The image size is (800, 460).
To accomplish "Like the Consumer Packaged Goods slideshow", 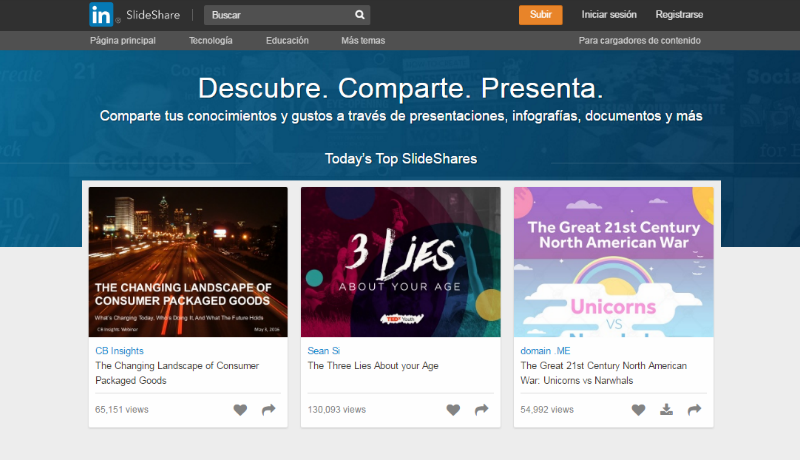I will [240, 410].
